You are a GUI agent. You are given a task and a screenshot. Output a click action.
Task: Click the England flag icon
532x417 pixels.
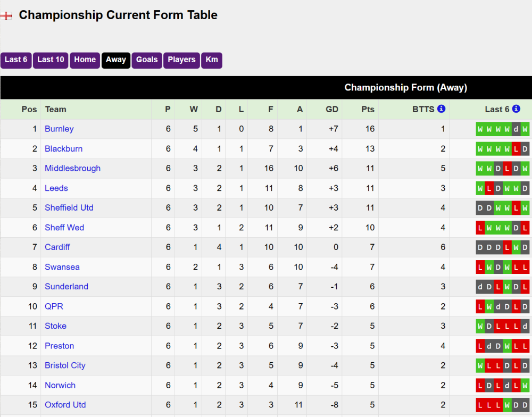coord(6,15)
